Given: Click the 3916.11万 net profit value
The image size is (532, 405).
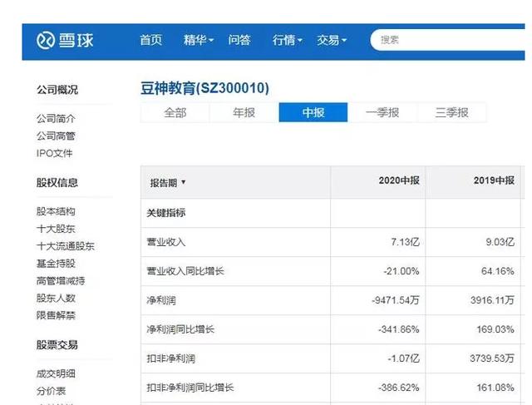Looking at the screenshot, I should point(492,300).
